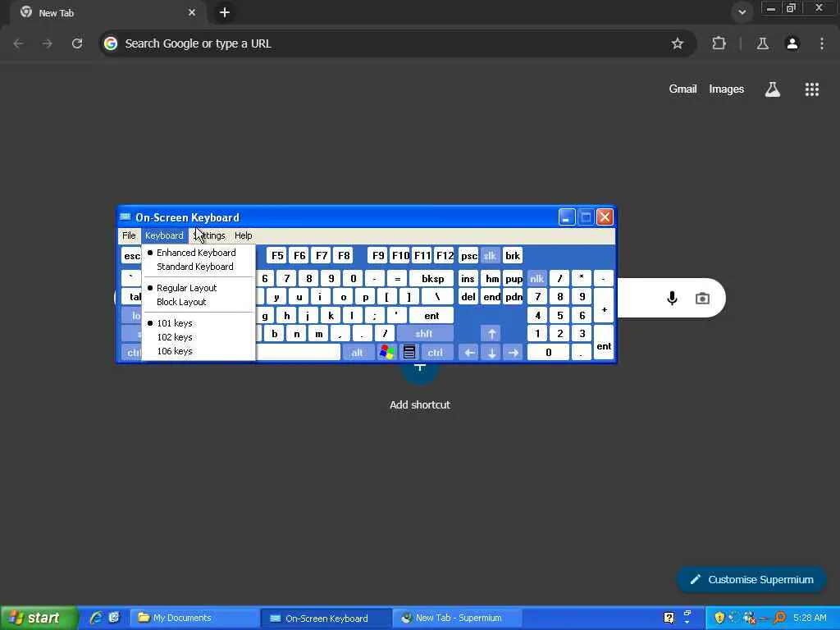Click the Windows logo key on keyboard
The image size is (840, 630).
tap(387, 352)
